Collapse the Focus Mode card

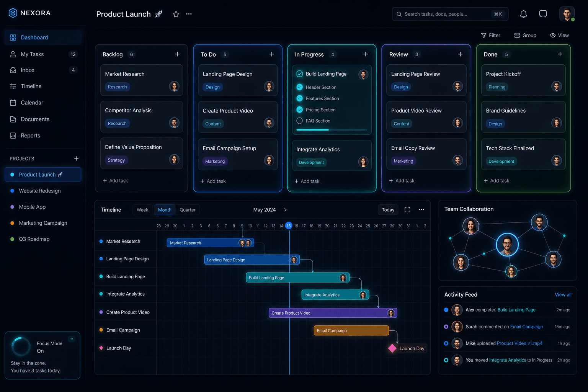click(x=72, y=339)
